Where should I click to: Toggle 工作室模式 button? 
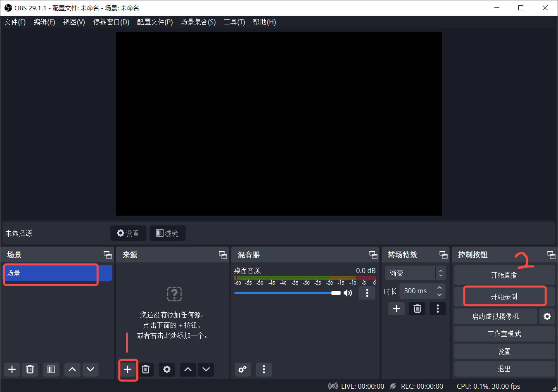(x=504, y=334)
